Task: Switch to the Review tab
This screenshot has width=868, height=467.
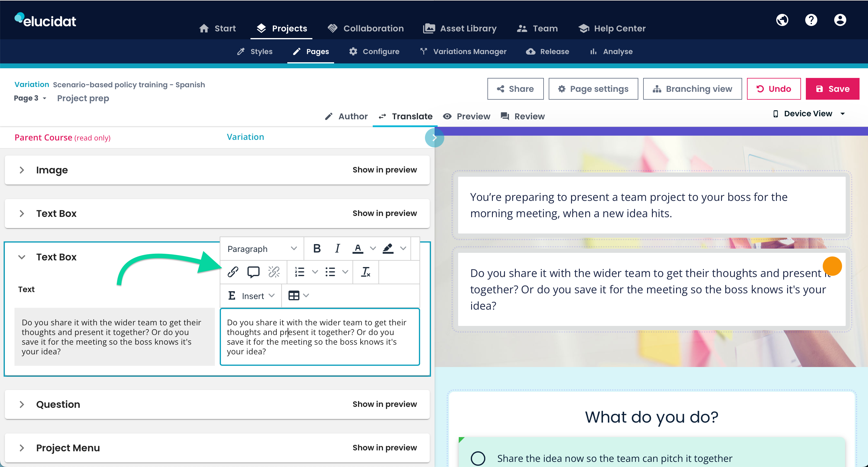Action: pyautogui.click(x=523, y=116)
